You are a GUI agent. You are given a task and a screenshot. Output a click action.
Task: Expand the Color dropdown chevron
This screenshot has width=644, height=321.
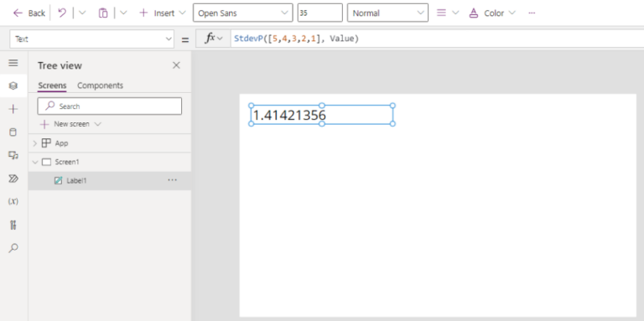pos(512,13)
